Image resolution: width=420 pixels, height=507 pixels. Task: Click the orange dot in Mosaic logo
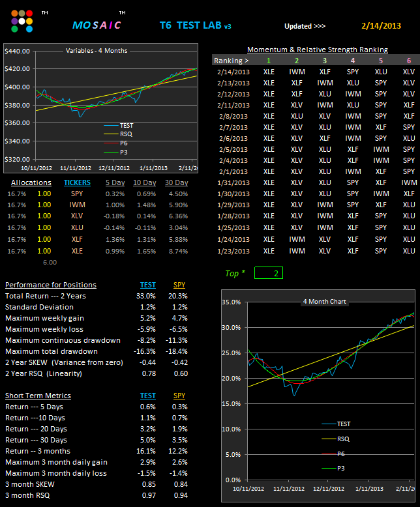[x=14, y=13]
